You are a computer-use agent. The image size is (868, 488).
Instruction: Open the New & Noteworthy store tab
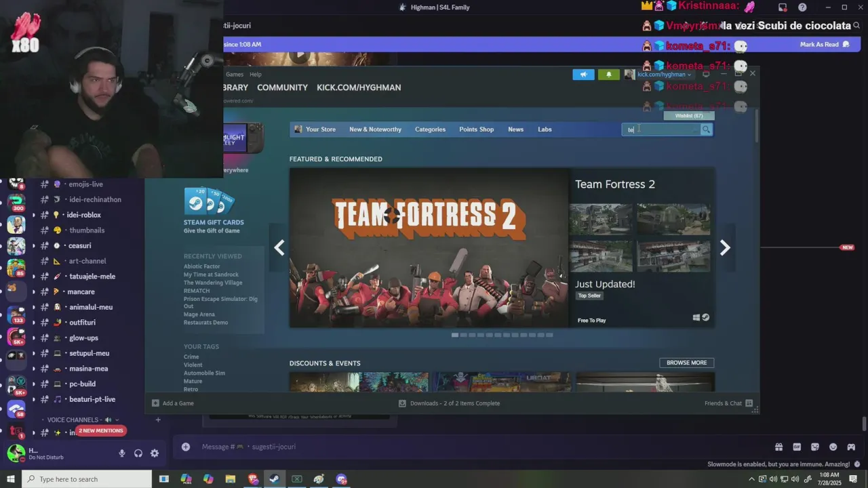tap(375, 129)
